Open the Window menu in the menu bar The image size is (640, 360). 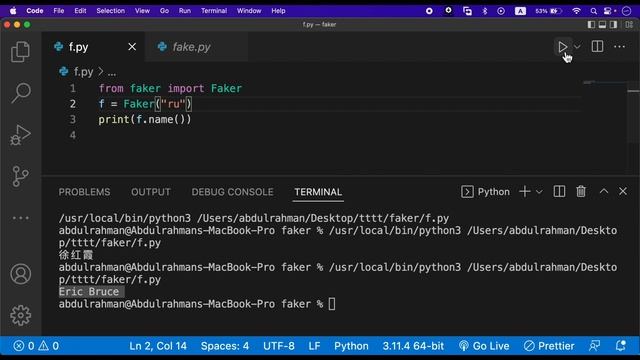(249, 11)
